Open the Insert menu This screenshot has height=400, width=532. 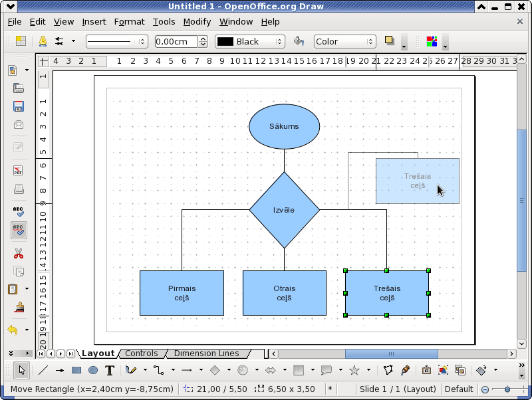click(94, 22)
